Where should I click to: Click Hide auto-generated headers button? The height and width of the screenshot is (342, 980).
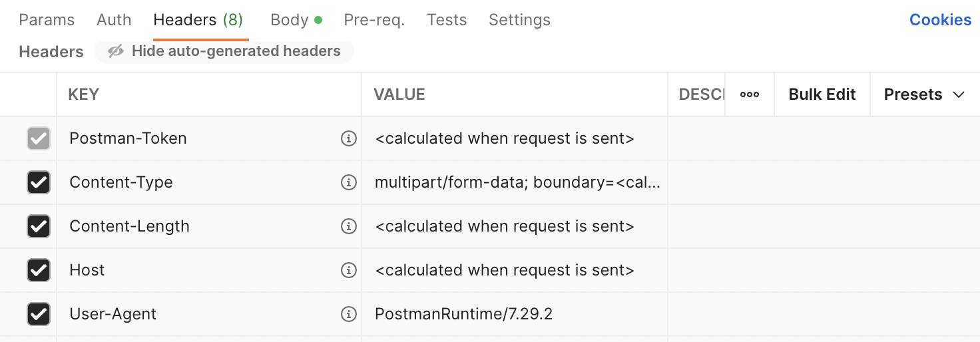pos(224,51)
